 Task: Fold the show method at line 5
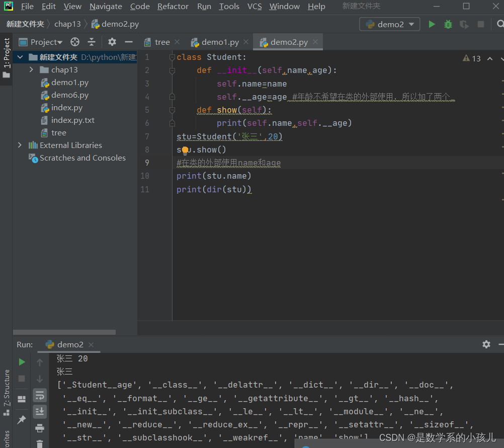click(x=172, y=110)
